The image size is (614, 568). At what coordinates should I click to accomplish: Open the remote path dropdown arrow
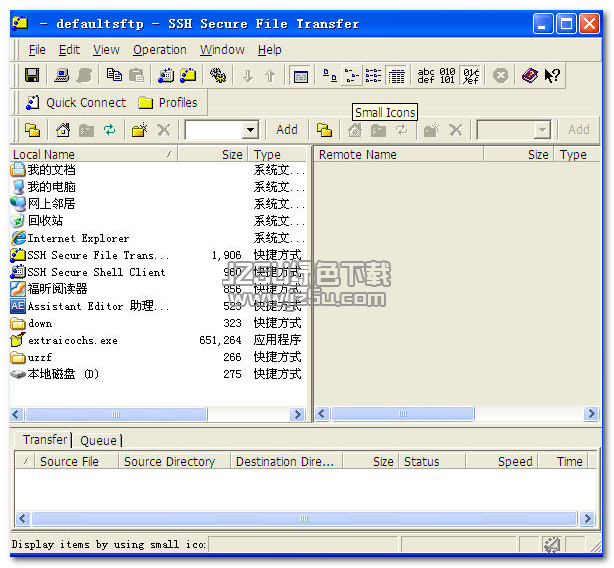(542, 130)
